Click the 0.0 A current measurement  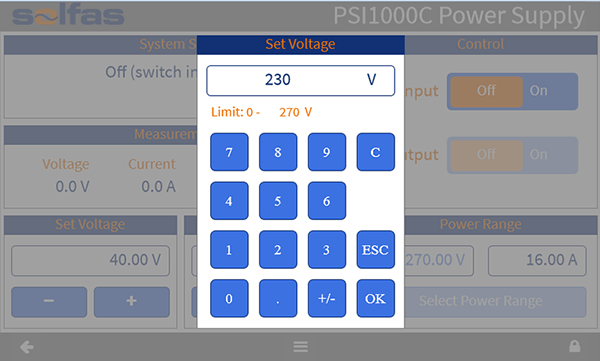(158, 187)
